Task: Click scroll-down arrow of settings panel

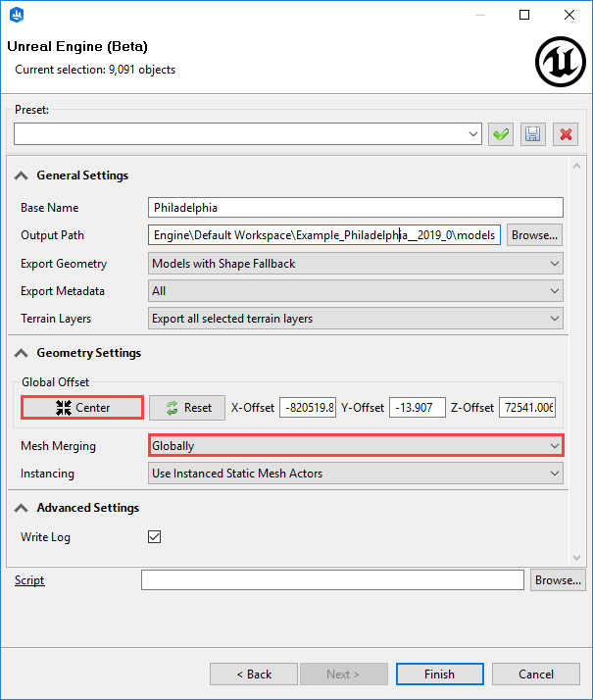Action: point(577,558)
